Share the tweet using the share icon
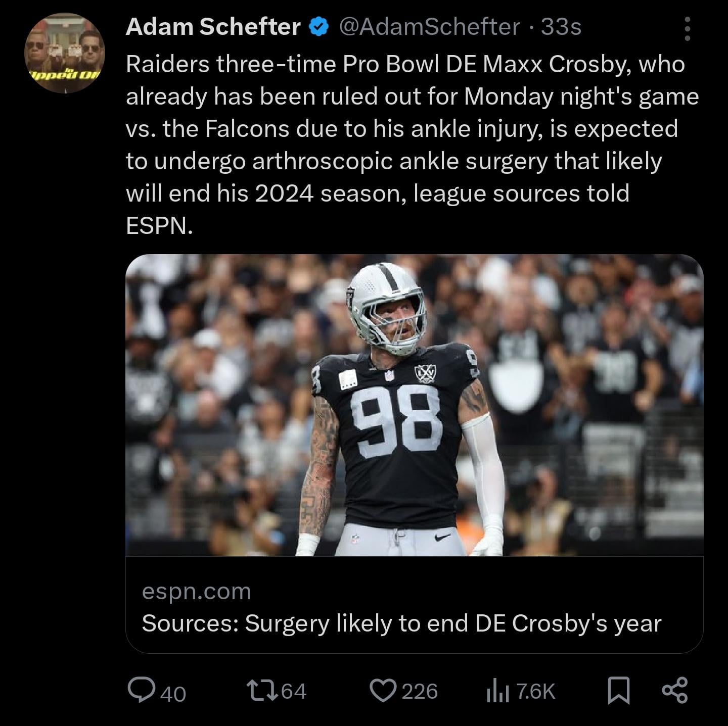This screenshot has width=728, height=726. tap(675, 691)
